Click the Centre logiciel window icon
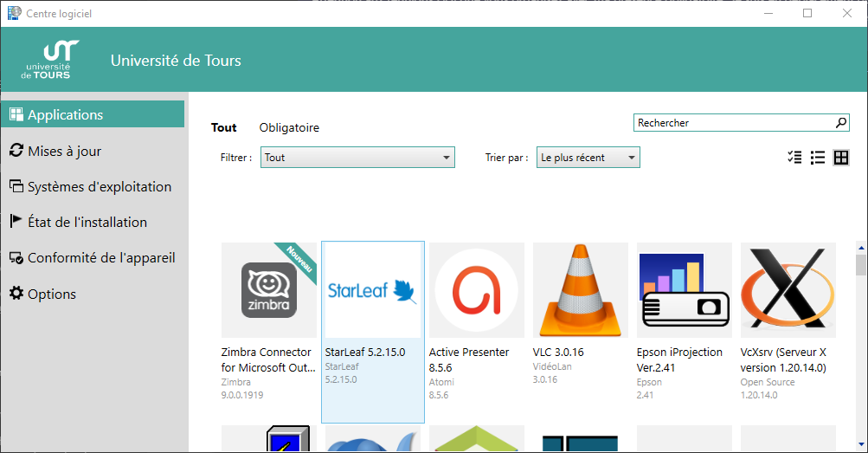Image resolution: width=868 pixels, height=453 pixels. [x=15, y=13]
